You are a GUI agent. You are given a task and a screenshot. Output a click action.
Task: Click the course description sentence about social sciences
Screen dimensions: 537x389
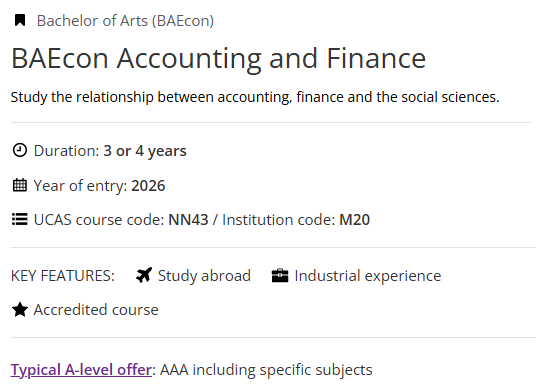255,97
